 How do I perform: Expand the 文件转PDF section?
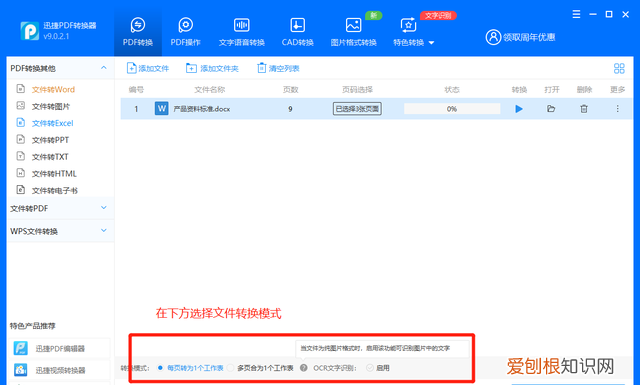click(x=104, y=208)
